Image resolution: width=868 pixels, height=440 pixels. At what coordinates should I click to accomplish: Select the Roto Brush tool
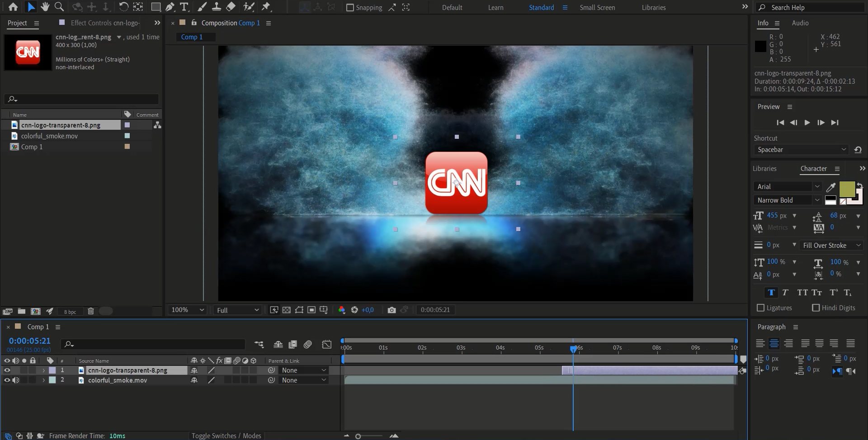pyautogui.click(x=249, y=7)
